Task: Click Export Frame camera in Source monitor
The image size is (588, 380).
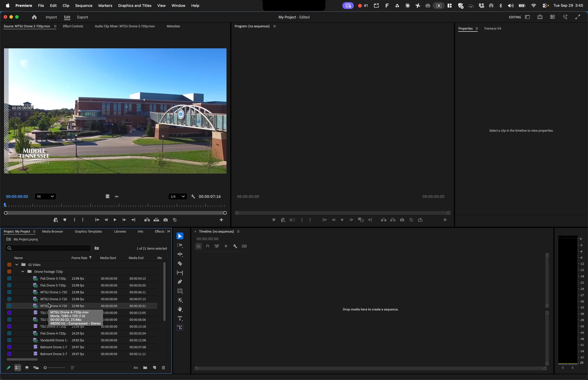Action: [x=166, y=220]
